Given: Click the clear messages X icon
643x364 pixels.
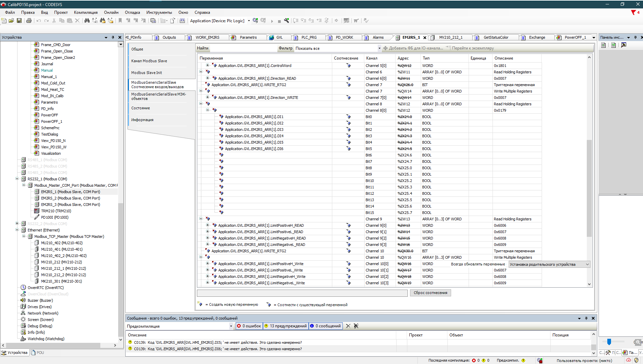Looking at the screenshot, I should 348,326.
